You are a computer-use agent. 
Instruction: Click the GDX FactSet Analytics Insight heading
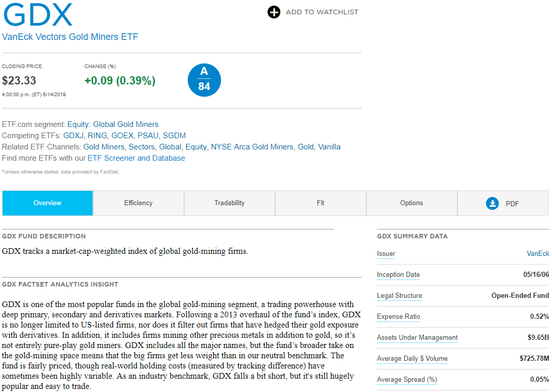click(60, 284)
